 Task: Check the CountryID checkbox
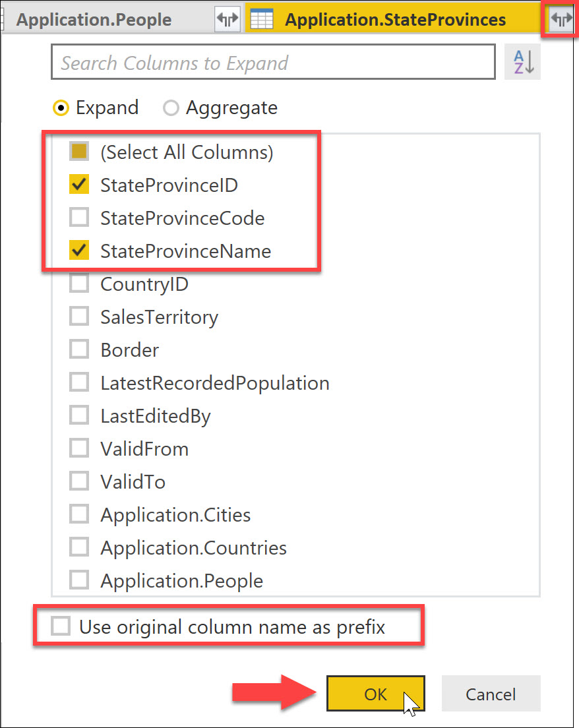coord(79,283)
